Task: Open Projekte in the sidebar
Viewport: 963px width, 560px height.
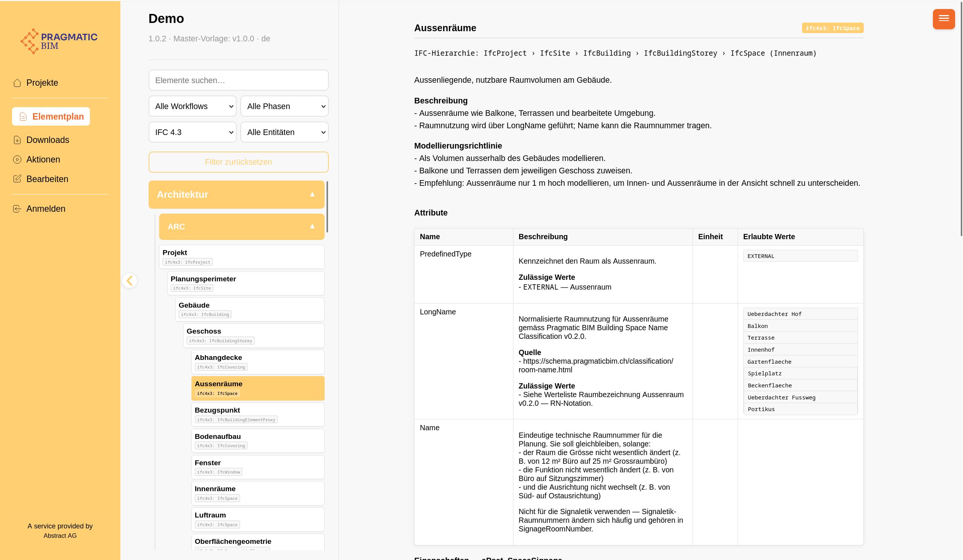Action: click(x=42, y=83)
